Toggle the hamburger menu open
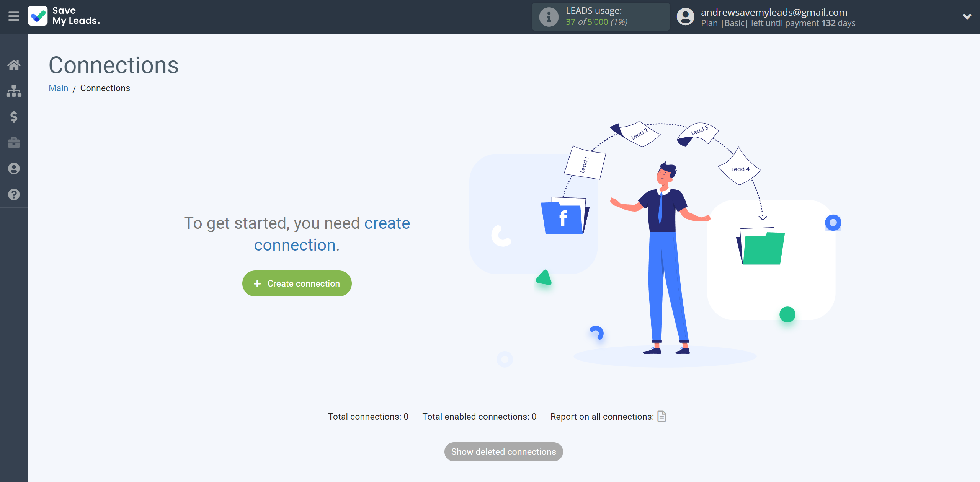The height and width of the screenshot is (482, 980). coord(14,16)
